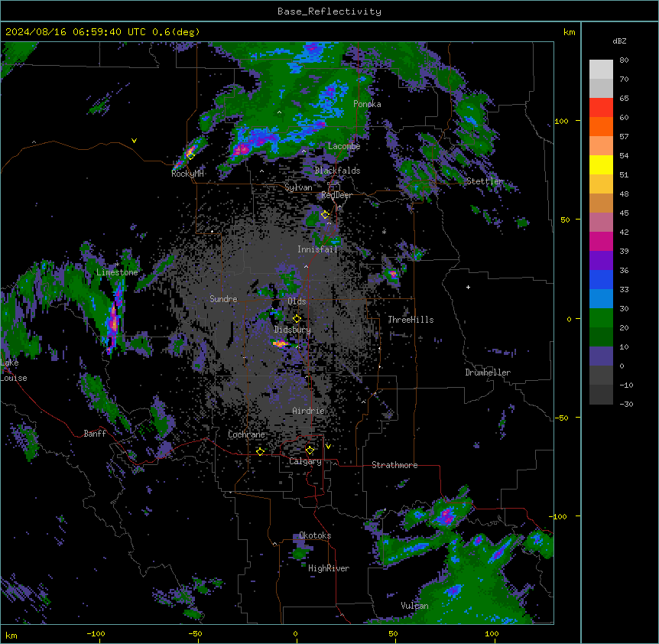Click the Limestone label
Viewport: 659px width, 644px height.
point(117,272)
